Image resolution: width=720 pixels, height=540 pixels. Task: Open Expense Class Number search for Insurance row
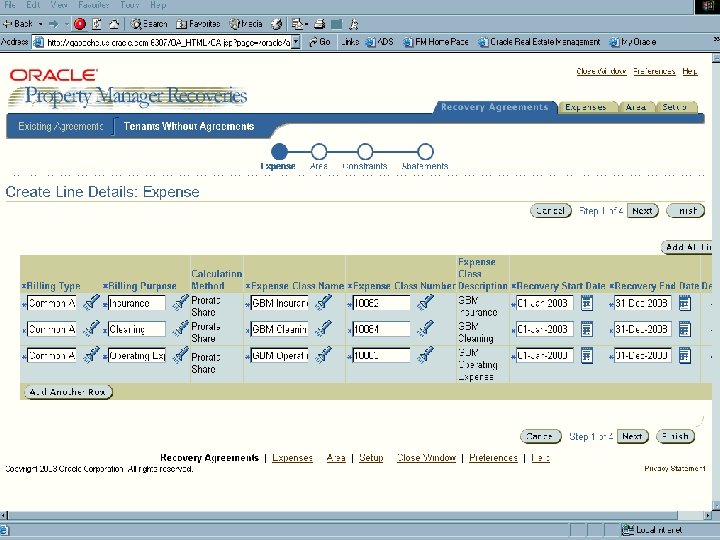point(425,303)
